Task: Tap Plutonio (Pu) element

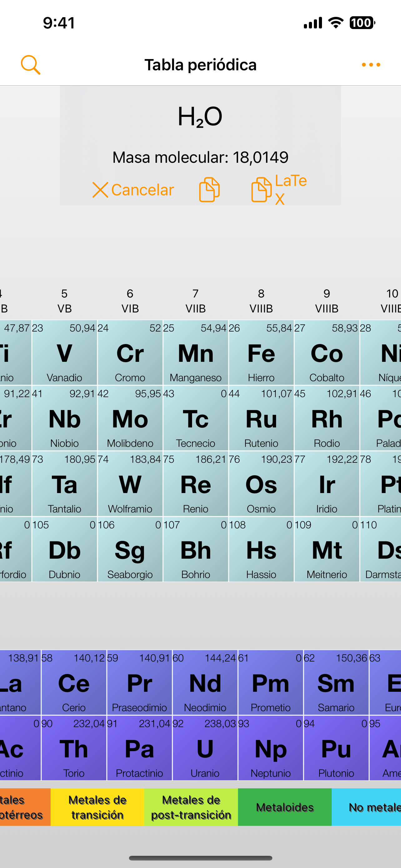Action: click(x=336, y=748)
